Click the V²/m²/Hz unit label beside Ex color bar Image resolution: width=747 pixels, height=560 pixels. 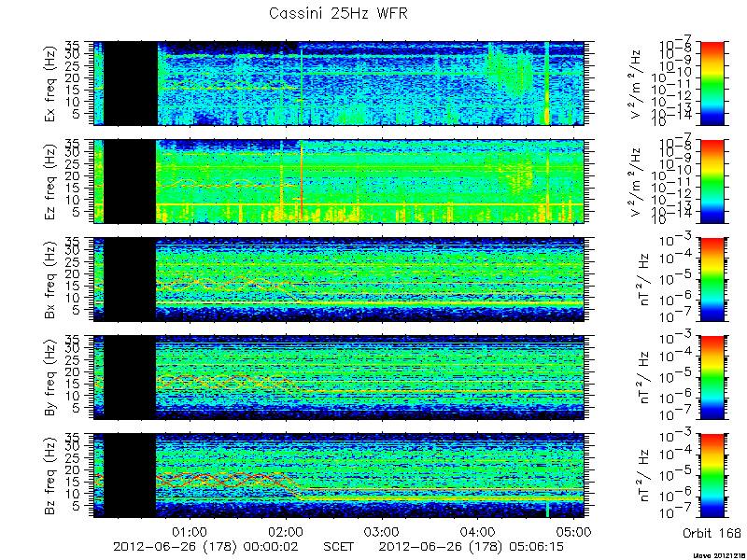[x=638, y=84]
